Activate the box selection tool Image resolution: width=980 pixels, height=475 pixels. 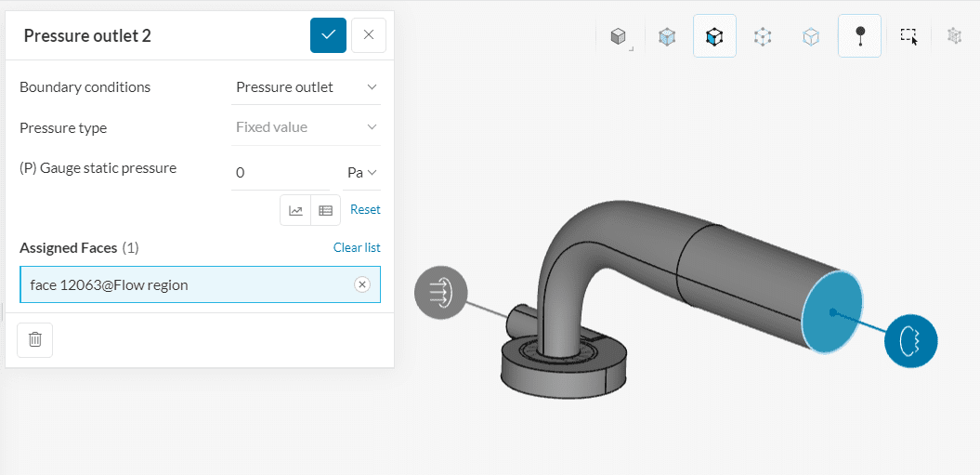coord(908,36)
